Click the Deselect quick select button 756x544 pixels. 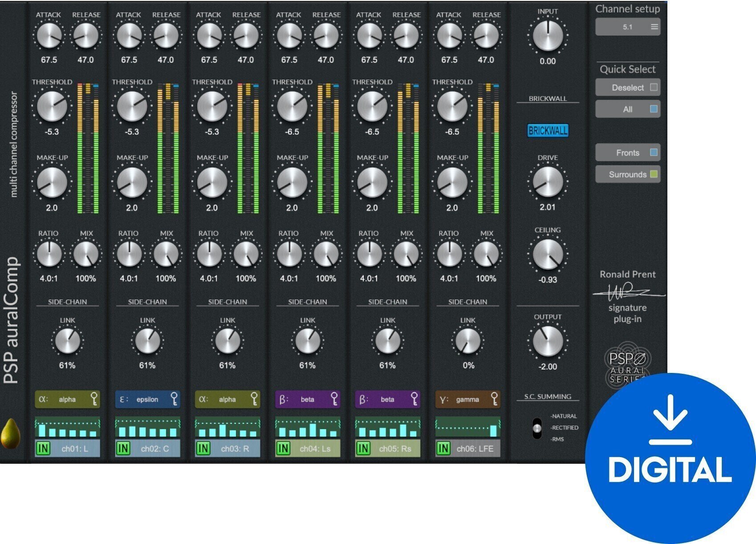(x=628, y=87)
